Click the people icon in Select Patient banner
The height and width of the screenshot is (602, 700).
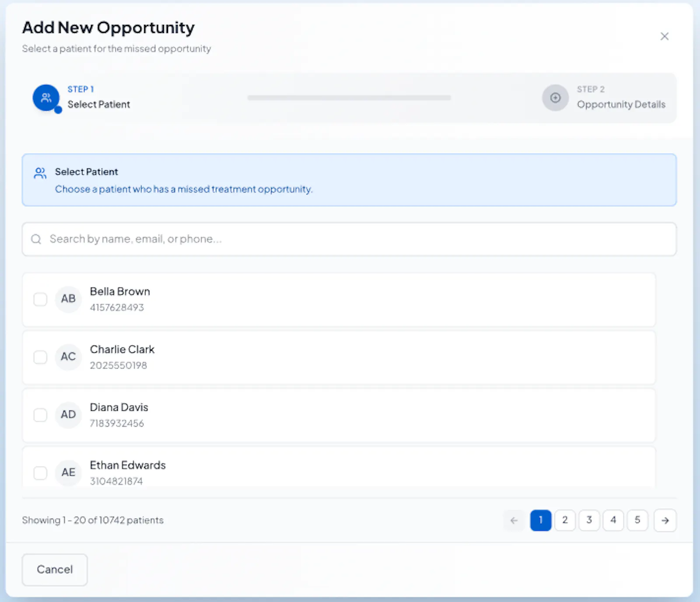point(40,173)
